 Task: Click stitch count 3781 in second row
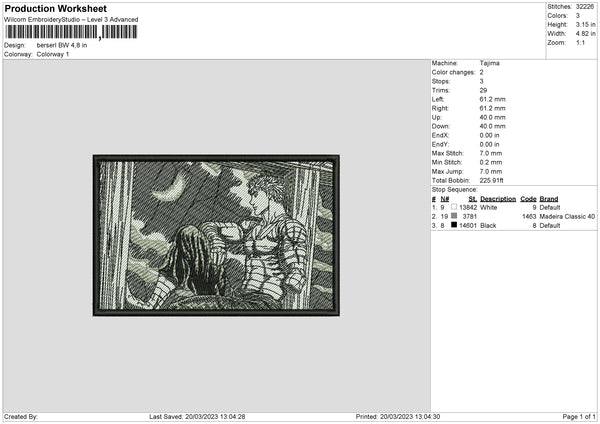pyautogui.click(x=470, y=217)
